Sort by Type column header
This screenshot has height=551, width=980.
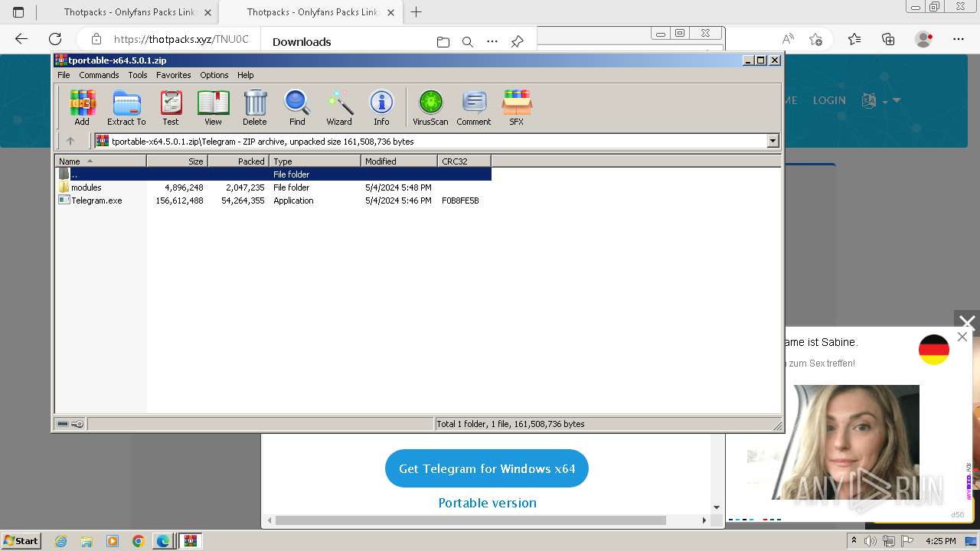coord(315,161)
